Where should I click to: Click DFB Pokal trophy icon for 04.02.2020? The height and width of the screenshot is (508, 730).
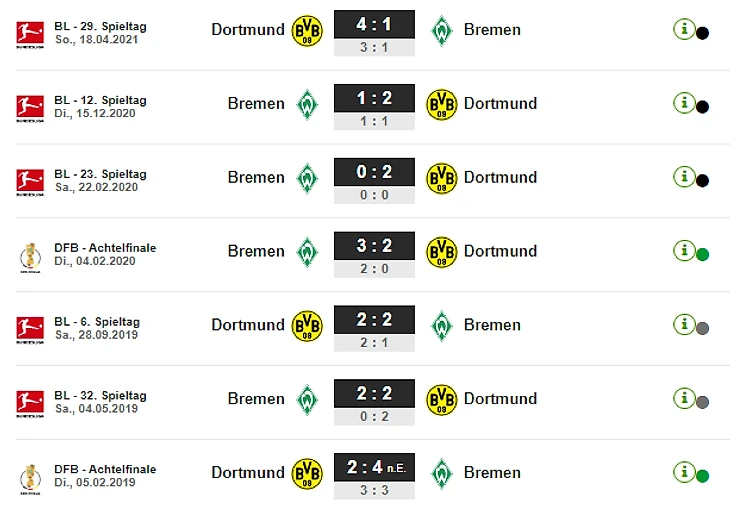[30, 257]
